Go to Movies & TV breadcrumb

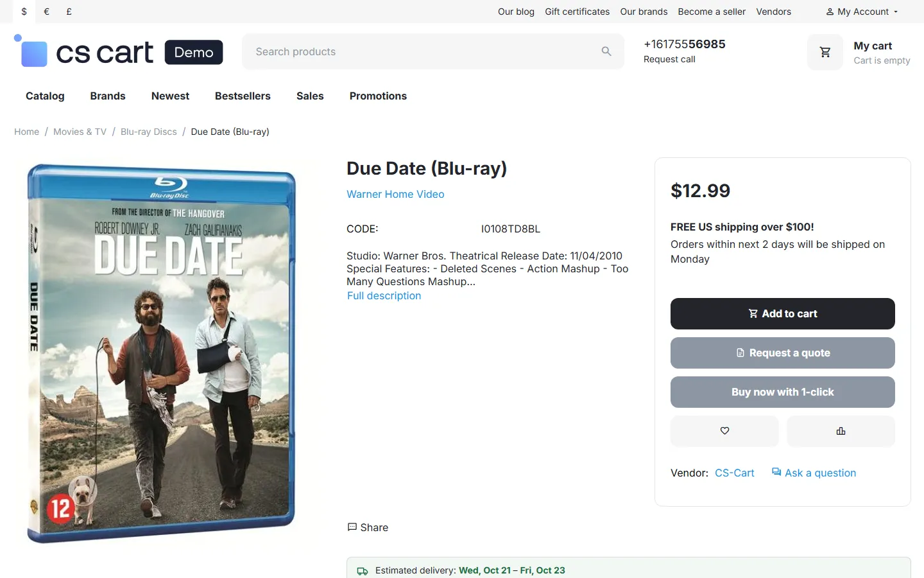pos(80,132)
